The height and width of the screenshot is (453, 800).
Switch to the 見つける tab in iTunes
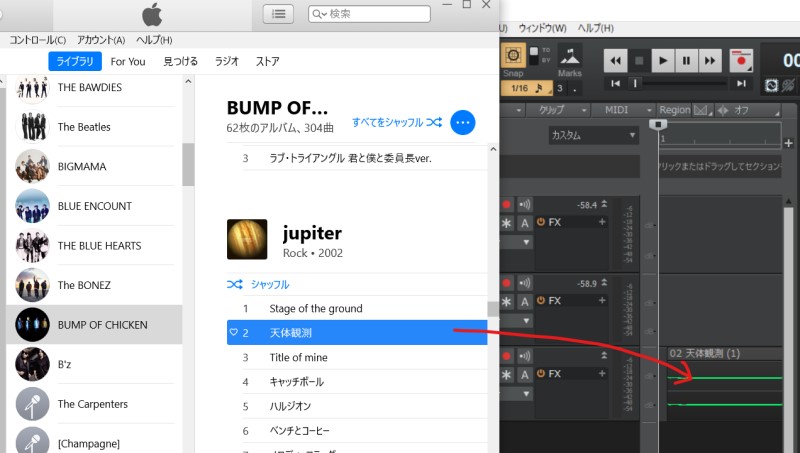[x=181, y=62]
